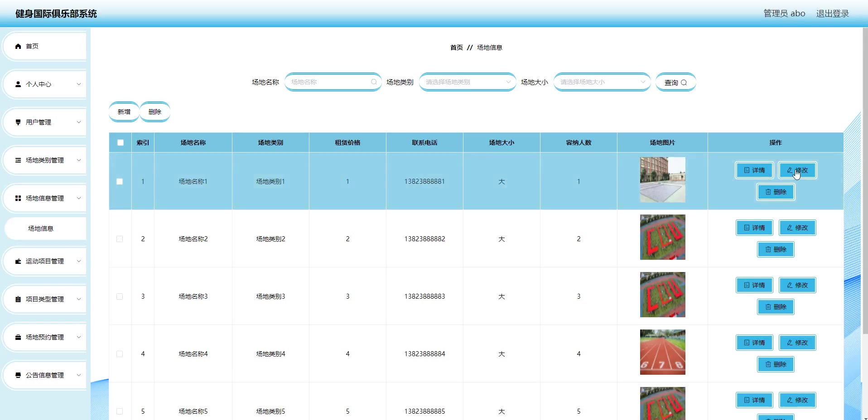Click the detail icon in row 5's 详情 button
The width and height of the screenshot is (868, 420).
[747, 400]
